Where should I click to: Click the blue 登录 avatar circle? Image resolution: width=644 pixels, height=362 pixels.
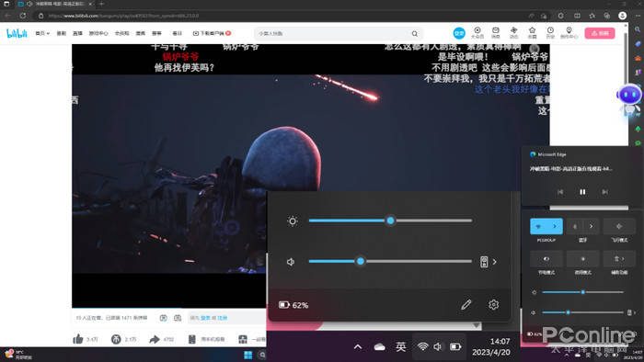tap(459, 33)
